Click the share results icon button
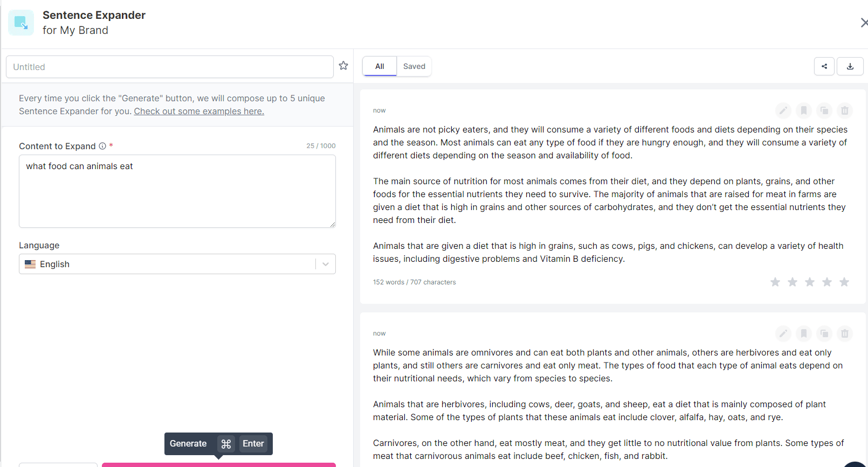Viewport: 868px width, 467px height. pyautogui.click(x=824, y=66)
